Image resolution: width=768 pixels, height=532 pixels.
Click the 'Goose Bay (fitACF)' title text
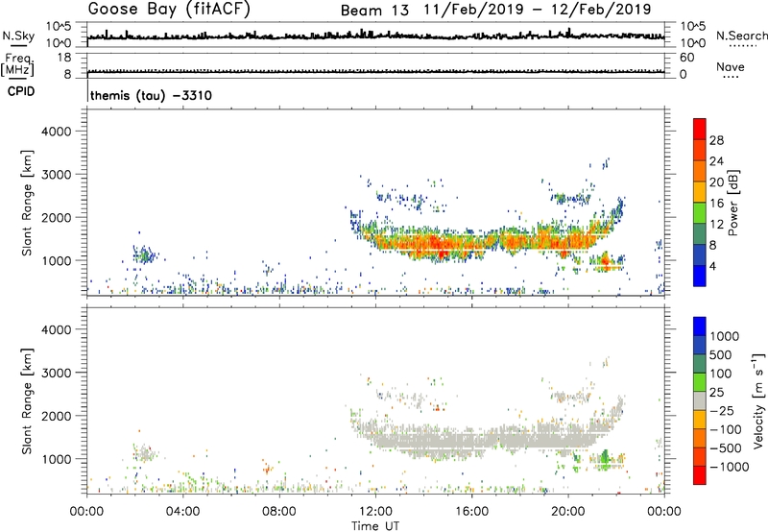169,10
